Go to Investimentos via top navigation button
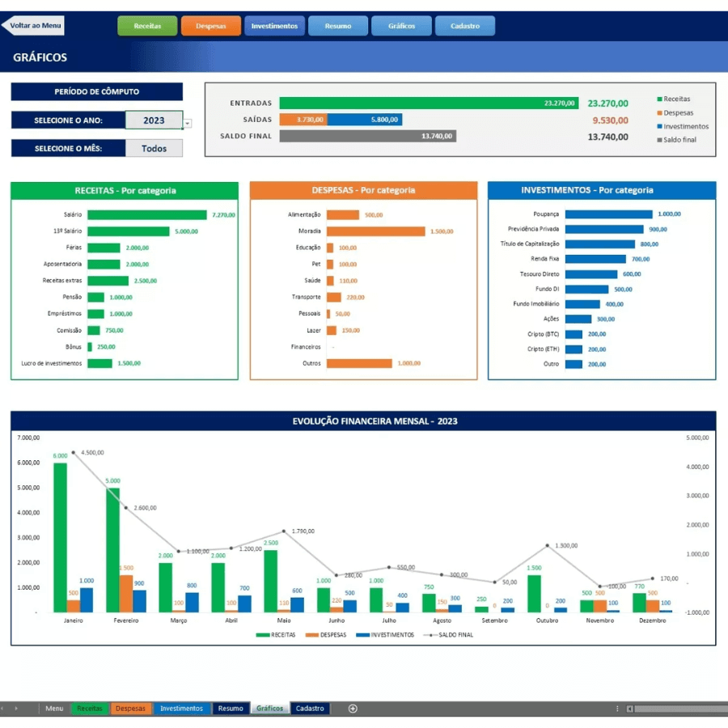Viewport: 728px width, 728px height. pyautogui.click(x=274, y=26)
